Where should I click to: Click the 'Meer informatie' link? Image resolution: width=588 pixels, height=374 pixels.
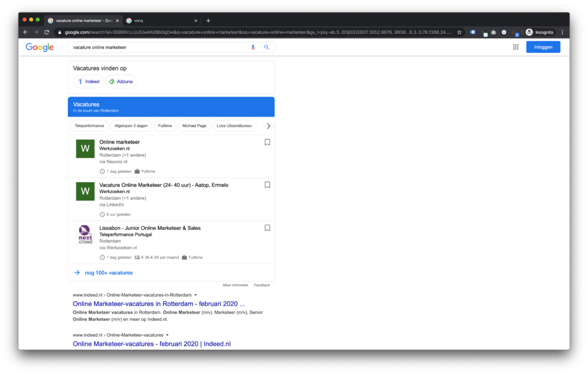(x=235, y=285)
